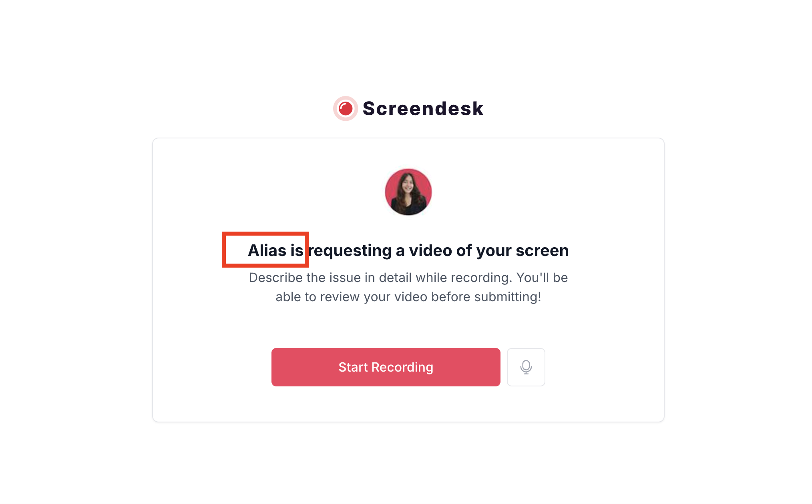
Task: Toggle the microphone button
Action: point(526,367)
